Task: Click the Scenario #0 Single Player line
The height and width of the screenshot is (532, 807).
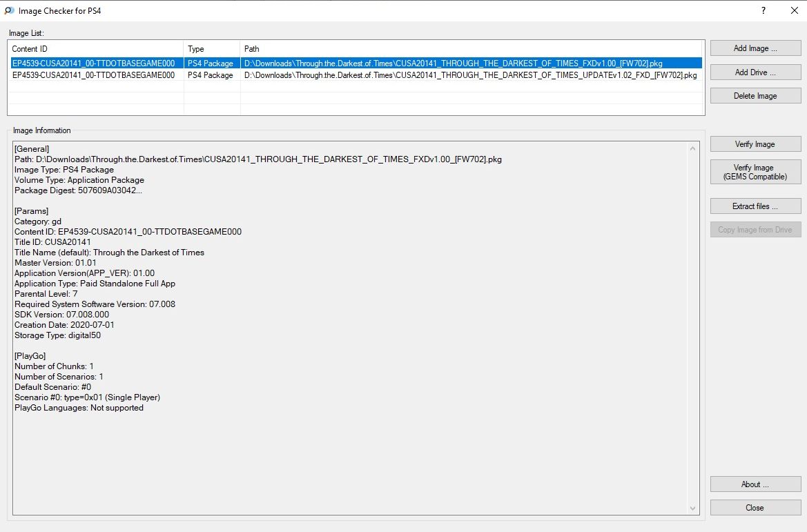Action: 87,397
